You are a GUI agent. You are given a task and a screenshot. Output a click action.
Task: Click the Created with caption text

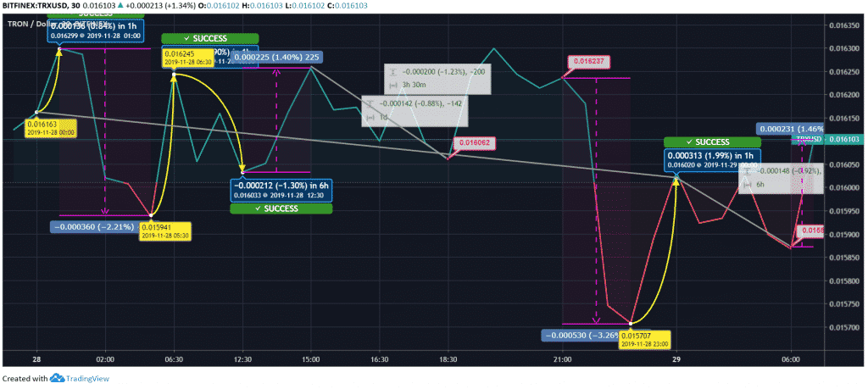[x=25, y=379]
